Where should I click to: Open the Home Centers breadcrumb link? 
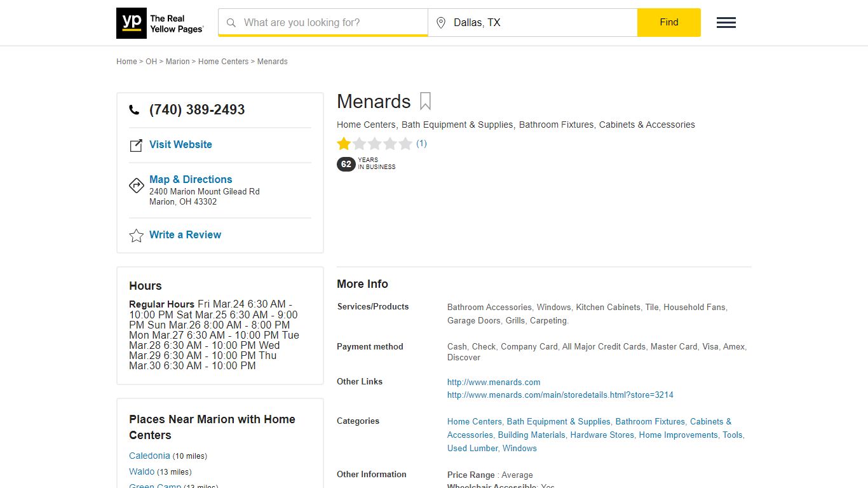point(224,62)
